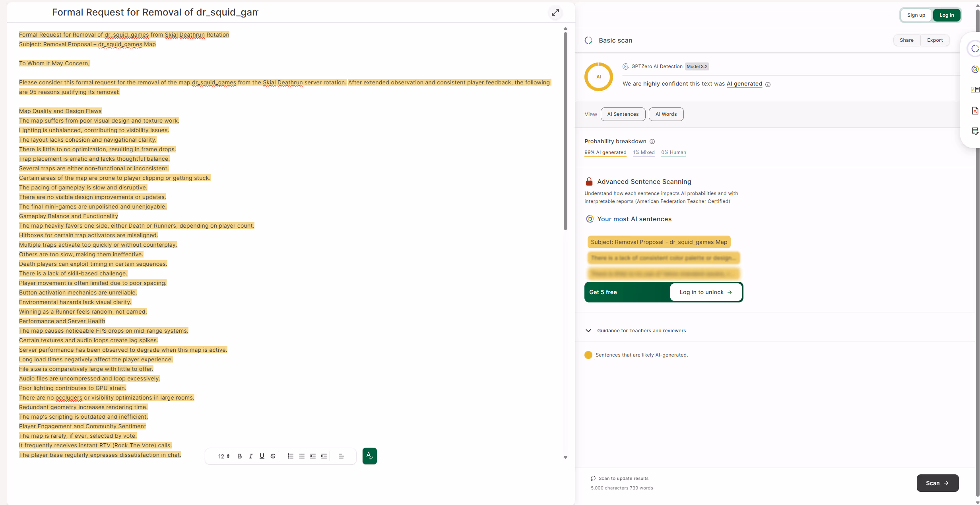This screenshot has height=505, width=980.
Task: Expand the document editor to full screen
Action: click(x=555, y=12)
